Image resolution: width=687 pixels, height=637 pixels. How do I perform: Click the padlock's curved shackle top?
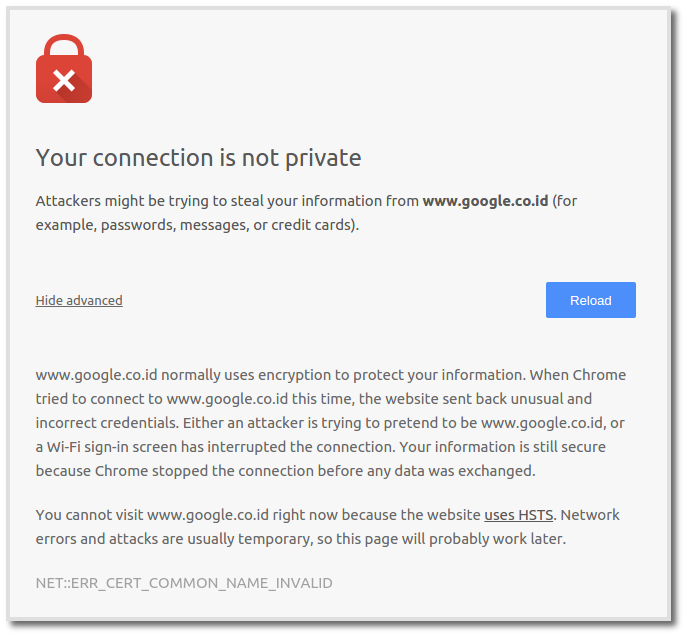(64, 42)
